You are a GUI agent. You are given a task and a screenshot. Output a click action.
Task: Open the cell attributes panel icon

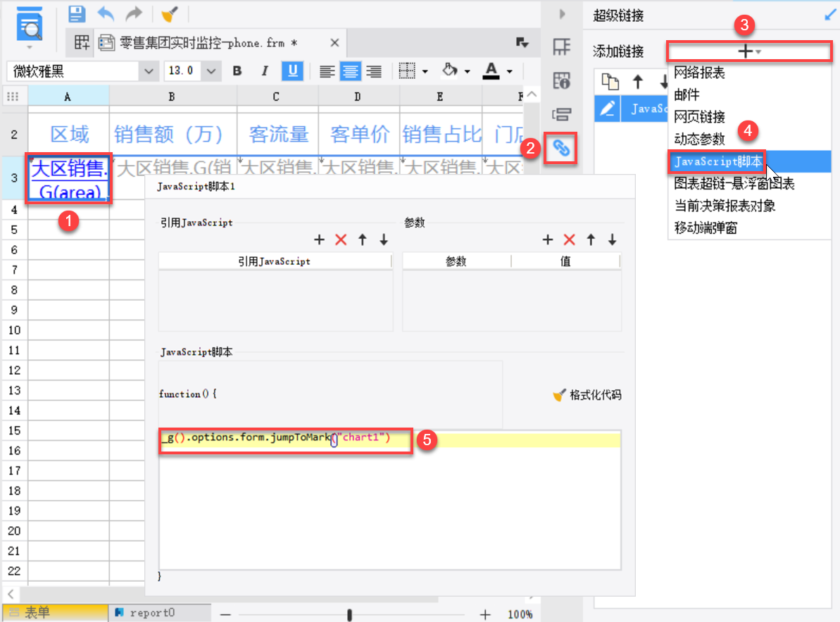[x=561, y=80]
